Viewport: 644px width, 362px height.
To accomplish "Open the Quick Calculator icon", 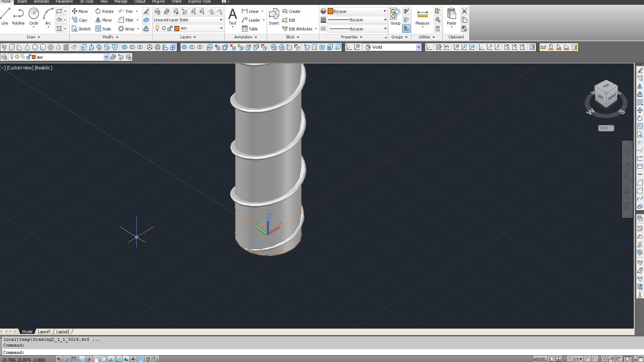I will [438, 29].
